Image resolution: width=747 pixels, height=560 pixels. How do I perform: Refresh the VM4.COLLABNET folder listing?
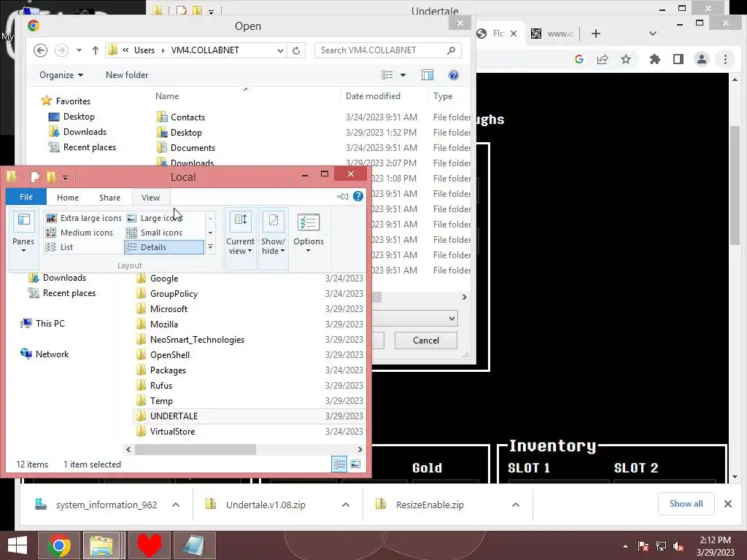coord(296,50)
